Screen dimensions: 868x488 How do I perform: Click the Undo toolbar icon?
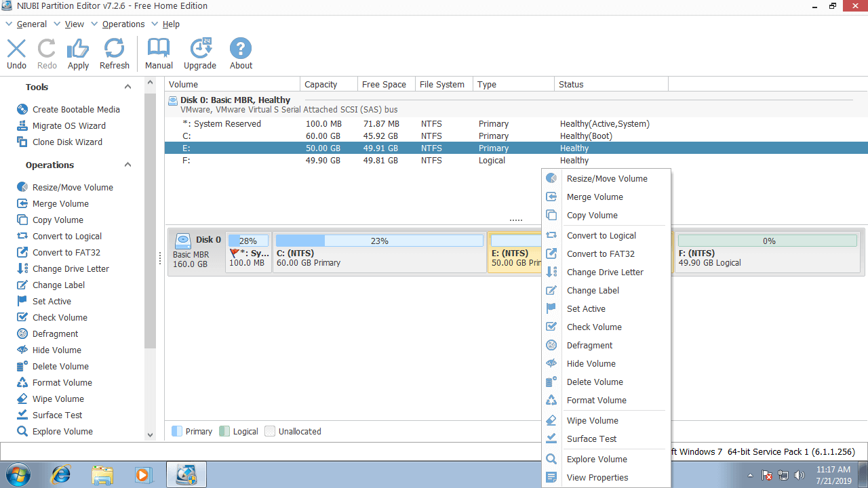click(x=16, y=49)
